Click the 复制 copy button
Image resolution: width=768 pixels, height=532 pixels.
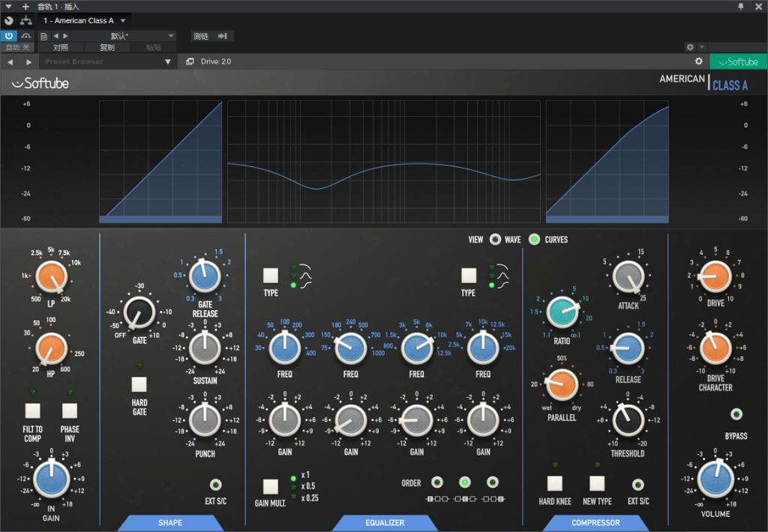click(107, 47)
